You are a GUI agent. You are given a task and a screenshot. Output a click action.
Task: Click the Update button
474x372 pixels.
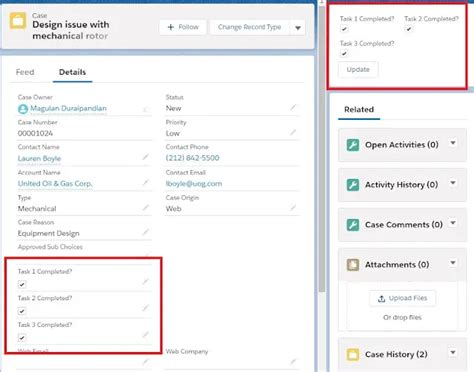tap(358, 70)
